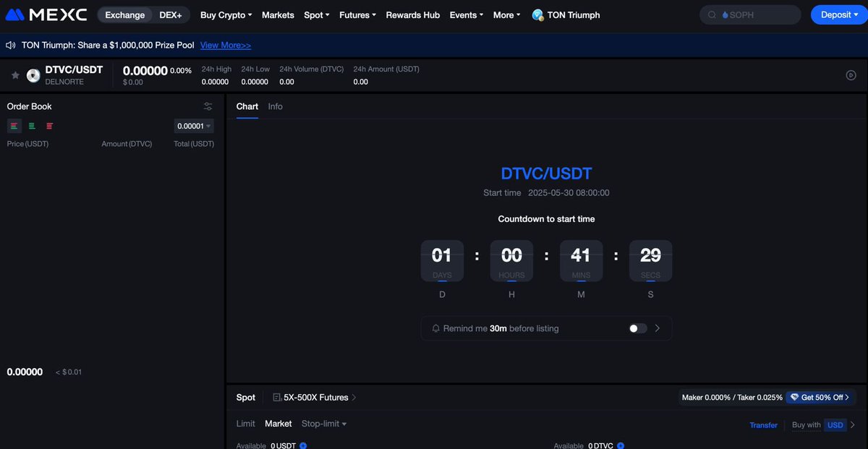Click the futures calculator icon beside 5X-500X
Screen dimensions: 868x449
click(x=277, y=398)
